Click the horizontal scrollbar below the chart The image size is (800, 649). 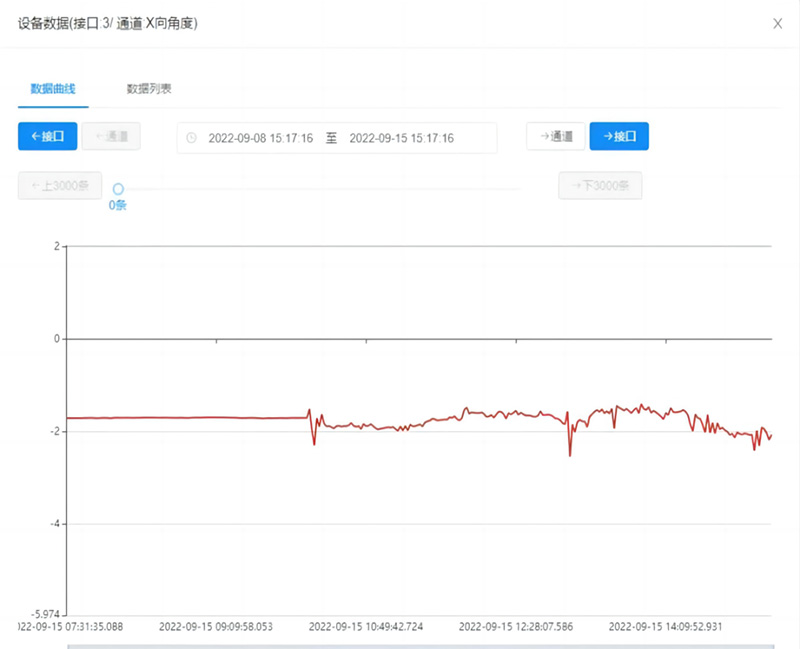(x=420, y=646)
